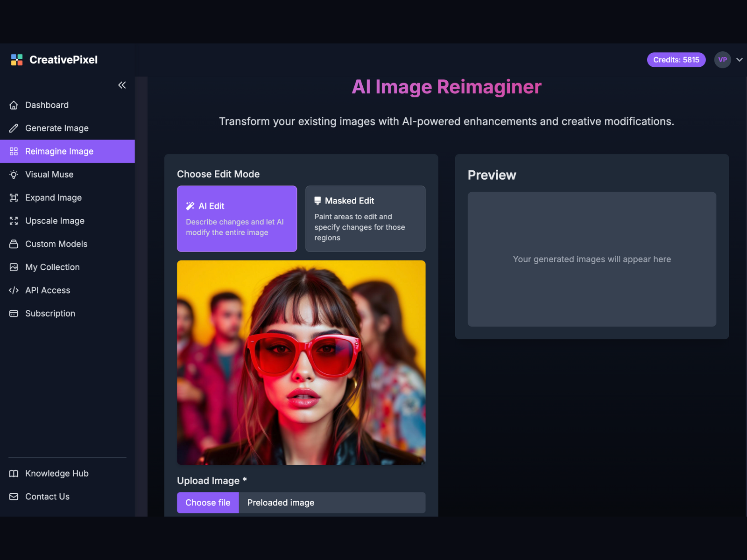Click the Upload Image label
Screen dimensions: 747x560
[x=212, y=481]
